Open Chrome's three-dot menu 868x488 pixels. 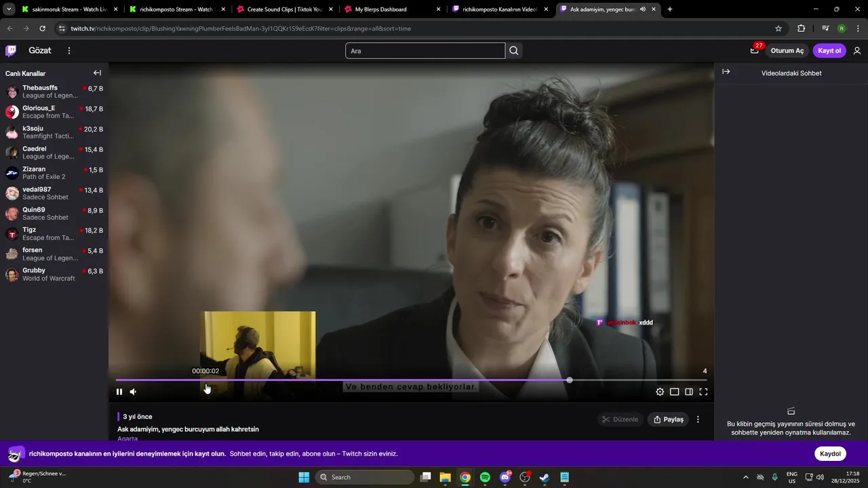pyautogui.click(x=858, y=28)
